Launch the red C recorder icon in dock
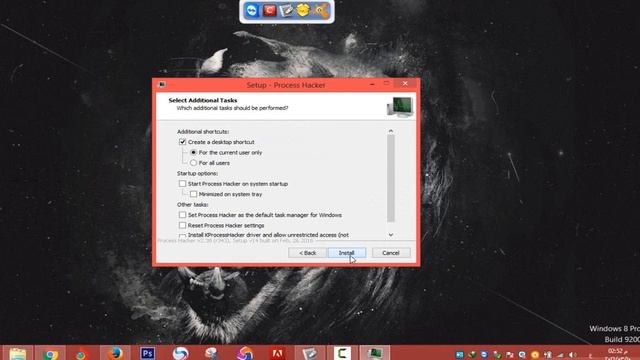 coord(269,11)
